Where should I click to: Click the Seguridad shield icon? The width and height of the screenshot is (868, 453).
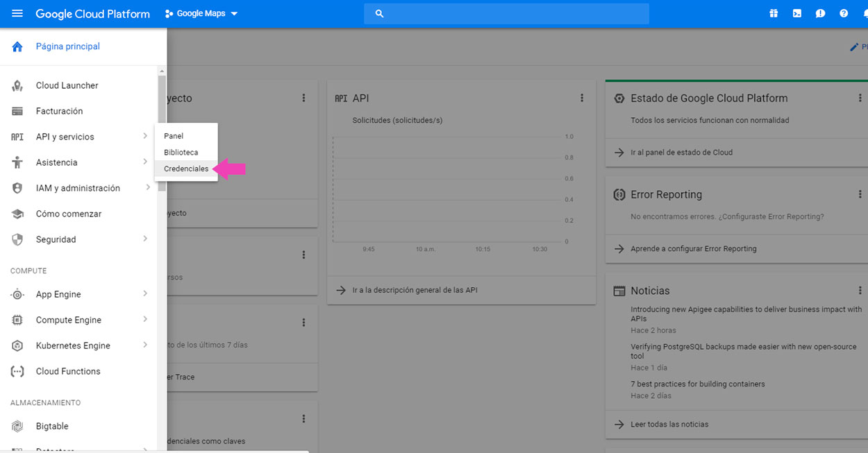pyautogui.click(x=17, y=239)
